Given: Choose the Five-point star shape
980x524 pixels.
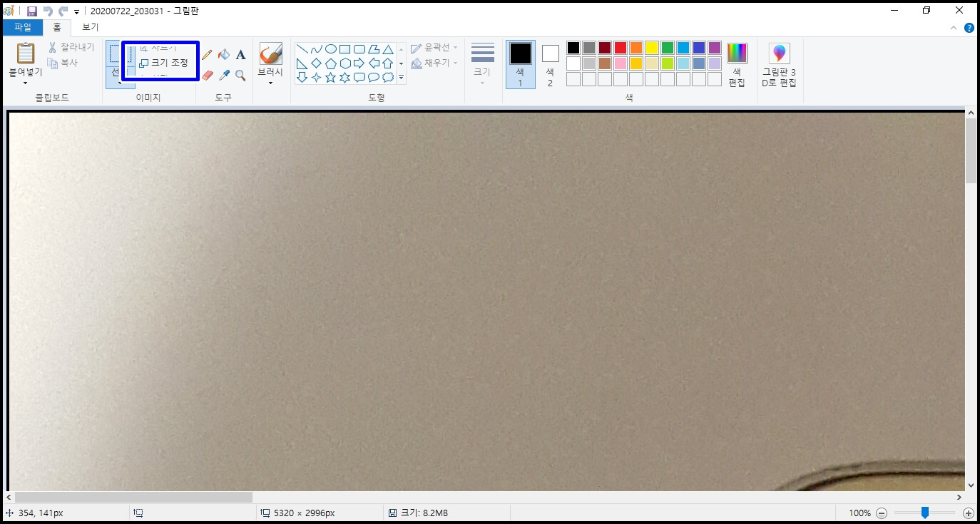Looking at the screenshot, I should 331,78.
